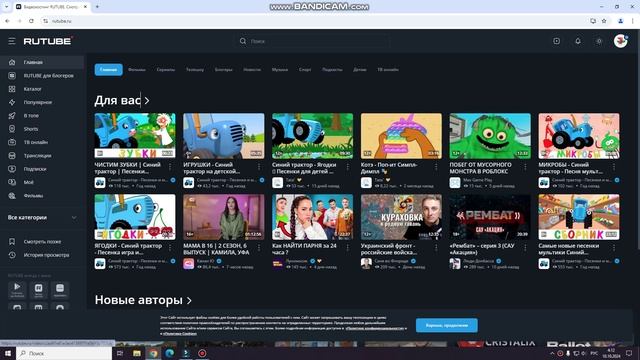Open the hamburger menu beside the RUTUBE logo

(x=12, y=41)
